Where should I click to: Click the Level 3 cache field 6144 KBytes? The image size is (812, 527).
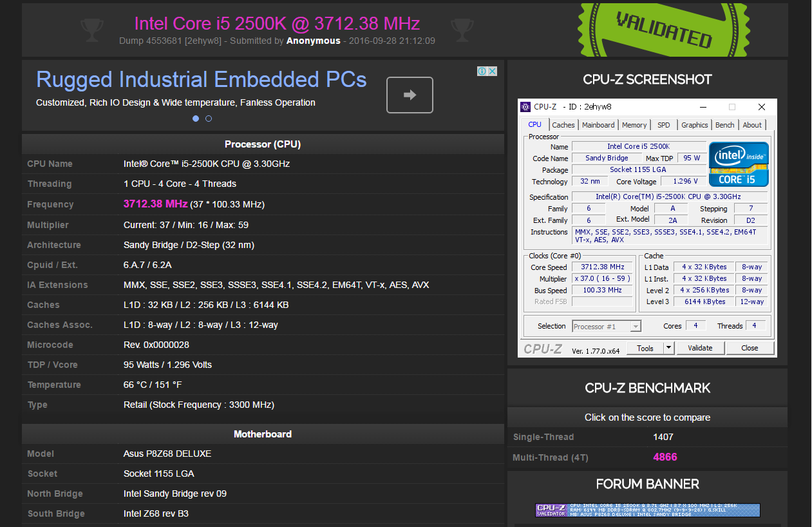click(705, 302)
